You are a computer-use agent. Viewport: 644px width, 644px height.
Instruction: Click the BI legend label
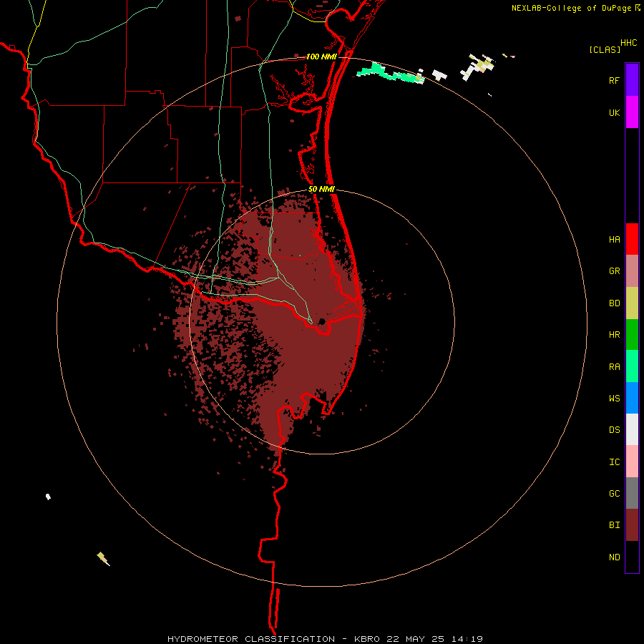point(614,525)
